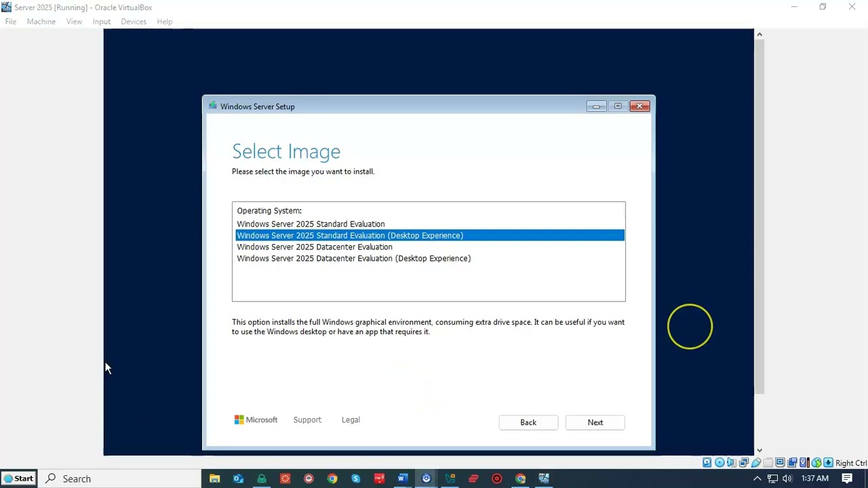Open the Input menu
Screen dimensions: 868x488
click(102, 22)
